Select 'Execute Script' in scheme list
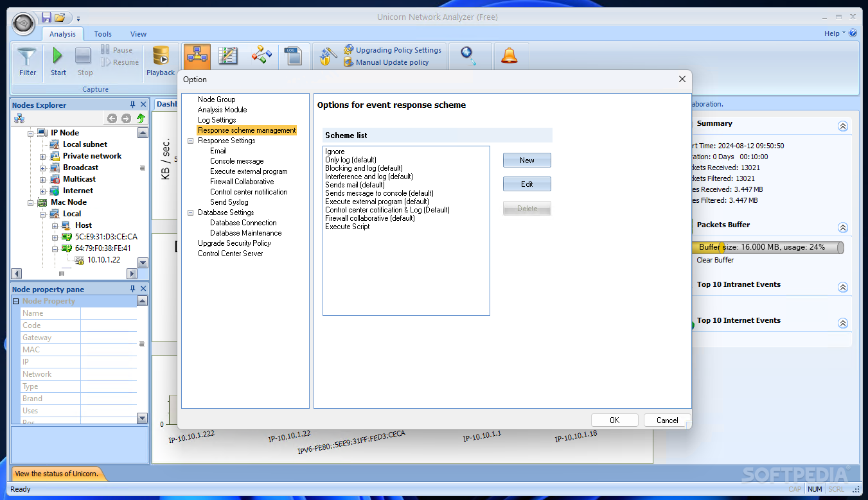This screenshot has height=500, width=868. (x=348, y=227)
